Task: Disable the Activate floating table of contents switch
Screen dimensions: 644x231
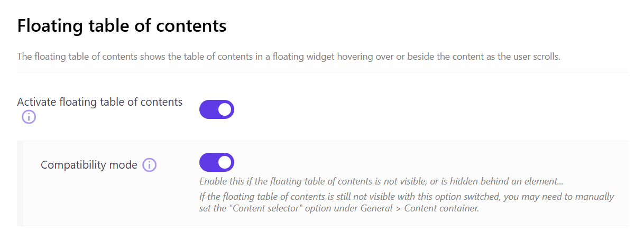Action: point(217,109)
